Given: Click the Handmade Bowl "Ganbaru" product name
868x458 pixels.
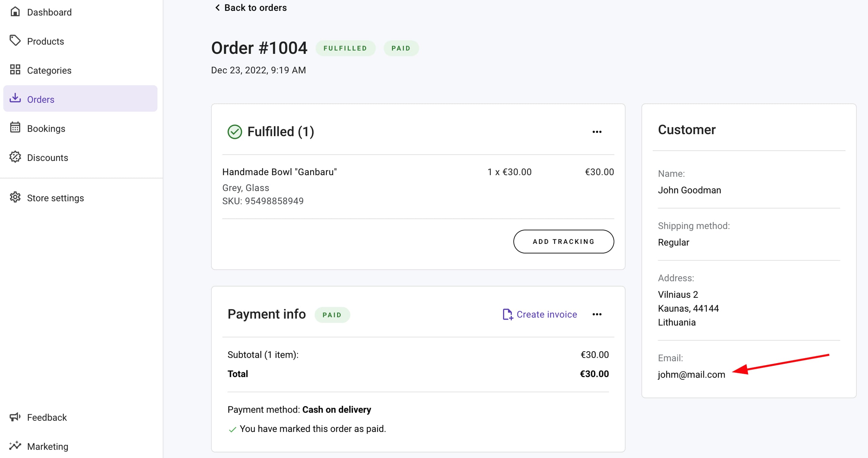Looking at the screenshot, I should [x=279, y=172].
